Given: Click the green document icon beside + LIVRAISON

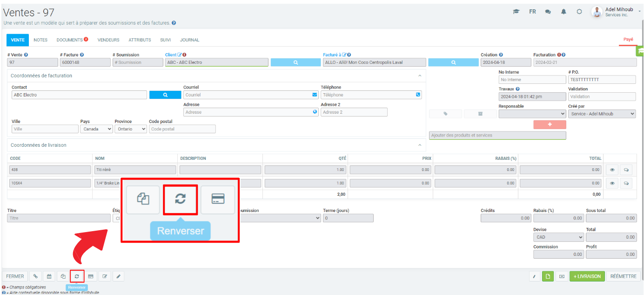Looking at the screenshot, I should point(548,276).
